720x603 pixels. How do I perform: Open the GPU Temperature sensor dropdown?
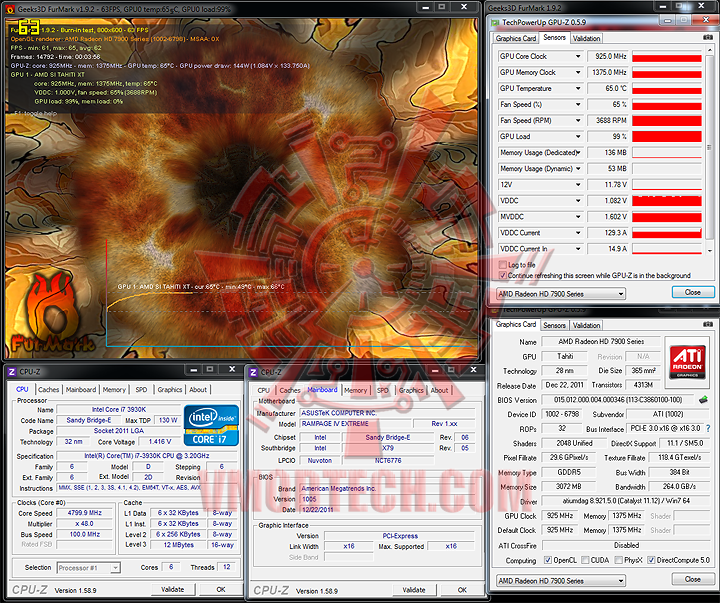(x=578, y=88)
